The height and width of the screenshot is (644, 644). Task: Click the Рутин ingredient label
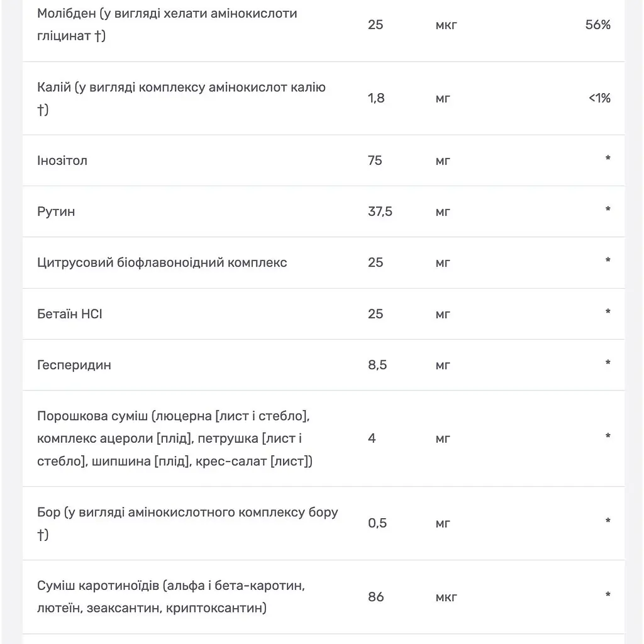[56, 211]
